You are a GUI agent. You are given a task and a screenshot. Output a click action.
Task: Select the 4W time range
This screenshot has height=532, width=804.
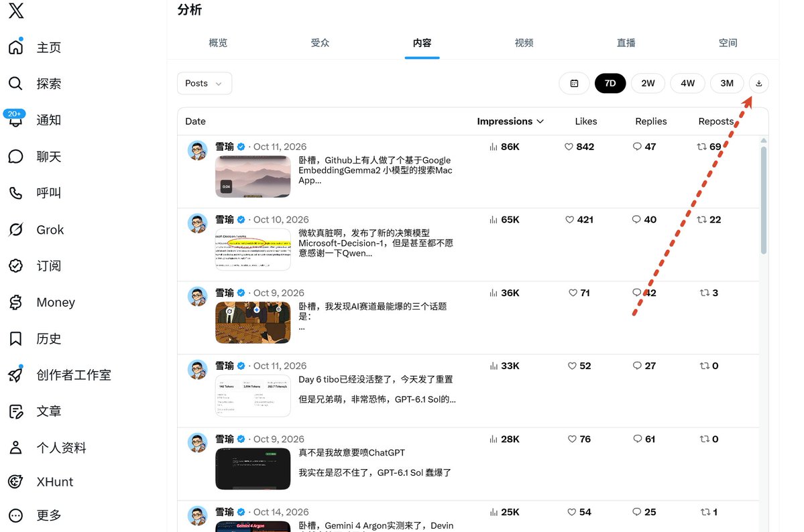(x=687, y=84)
